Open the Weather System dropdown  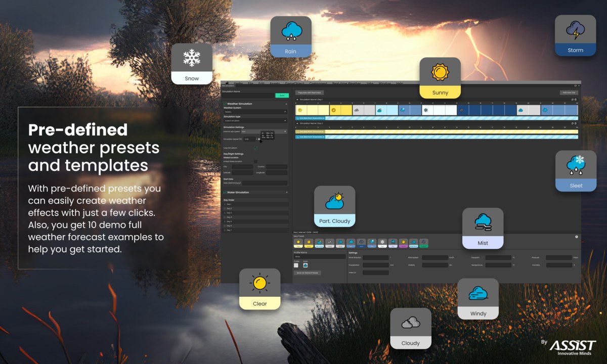(x=255, y=112)
